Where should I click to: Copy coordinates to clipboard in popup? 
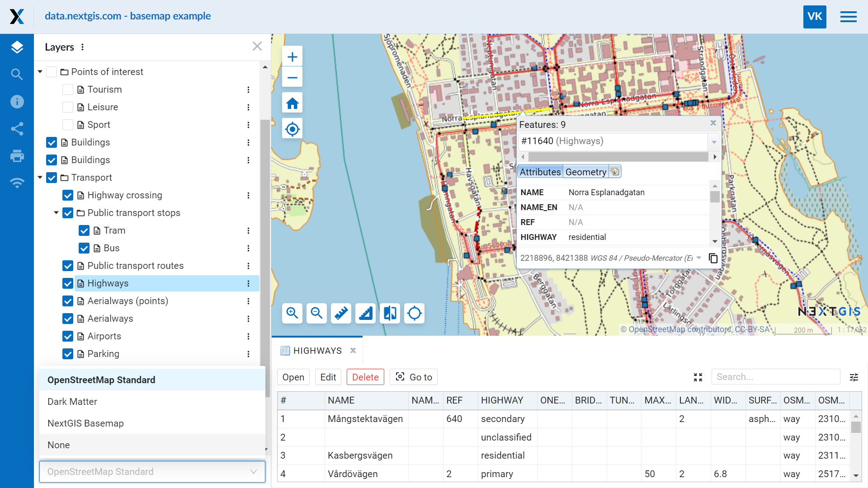713,258
